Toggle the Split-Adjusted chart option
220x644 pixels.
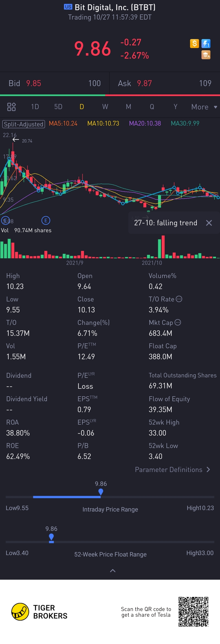[23, 124]
